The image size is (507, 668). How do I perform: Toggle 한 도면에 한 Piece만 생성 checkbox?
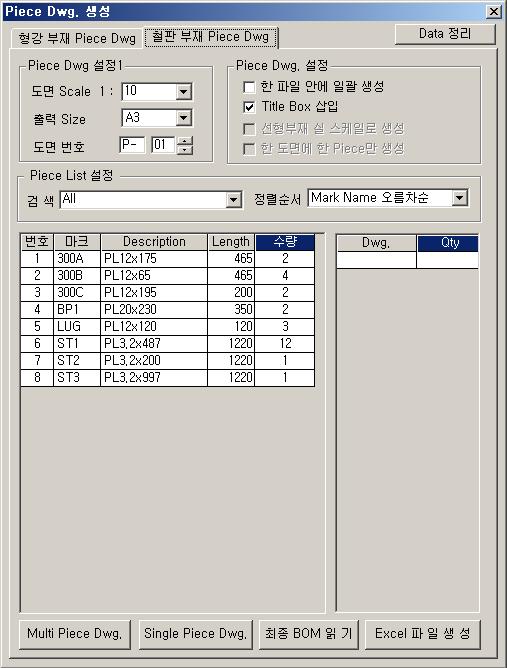pyautogui.click(x=249, y=149)
